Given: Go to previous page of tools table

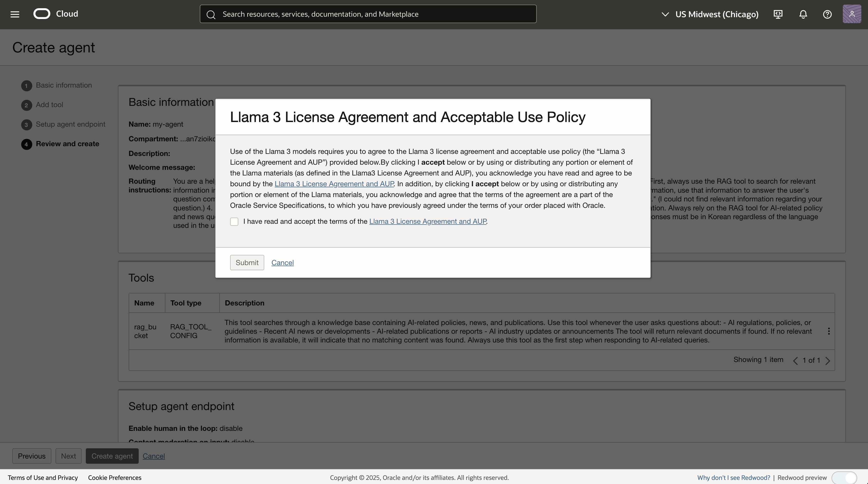Looking at the screenshot, I should tap(795, 361).
